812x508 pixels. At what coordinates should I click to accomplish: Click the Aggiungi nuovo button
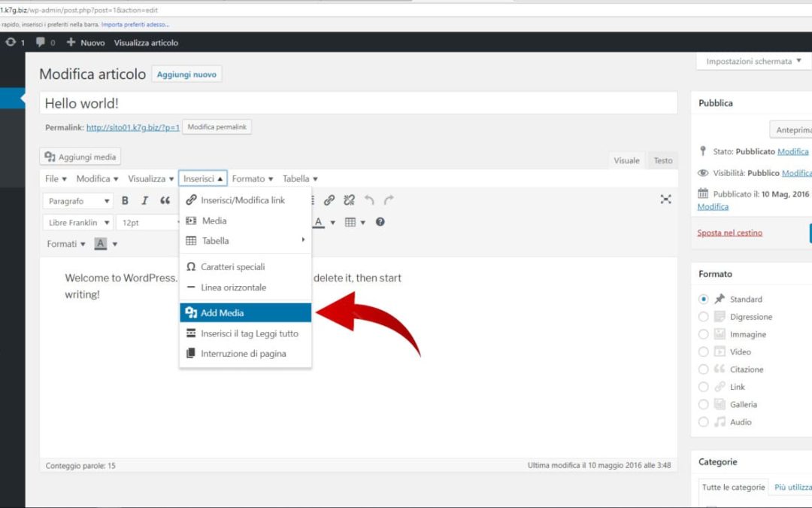pyautogui.click(x=186, y=75)
